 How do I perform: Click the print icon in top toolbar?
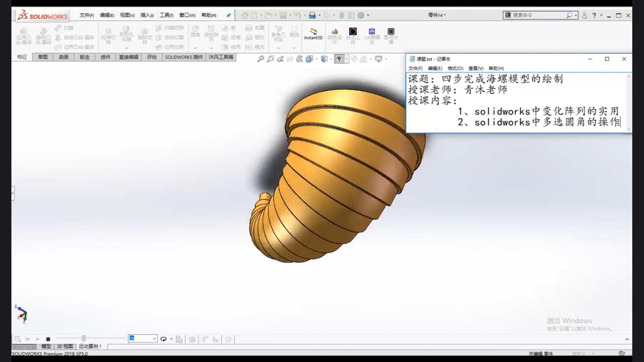pos(312,15)
